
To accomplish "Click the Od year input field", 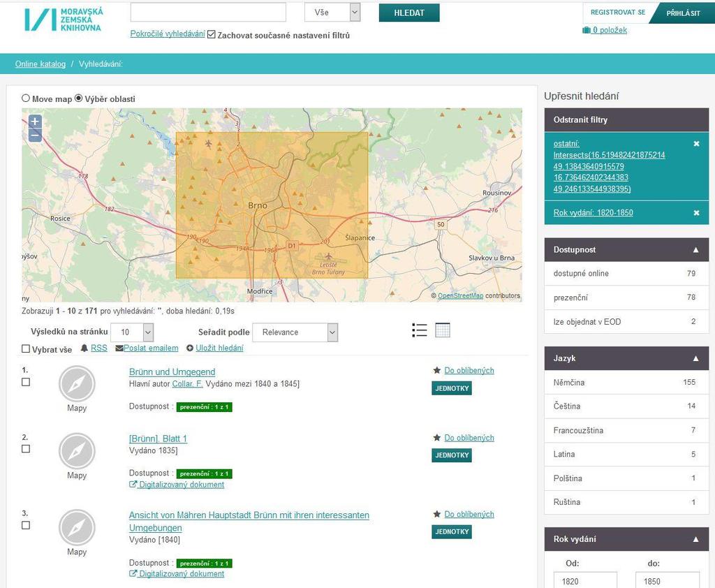I will point(585,581).
